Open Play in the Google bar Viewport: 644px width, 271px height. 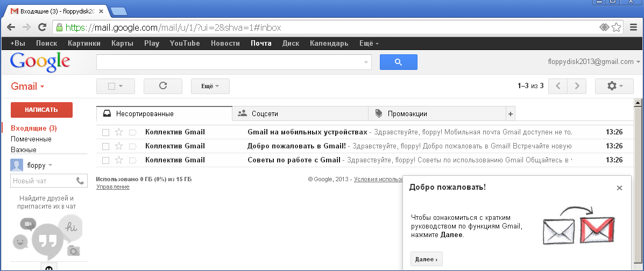tap(152, 43)
